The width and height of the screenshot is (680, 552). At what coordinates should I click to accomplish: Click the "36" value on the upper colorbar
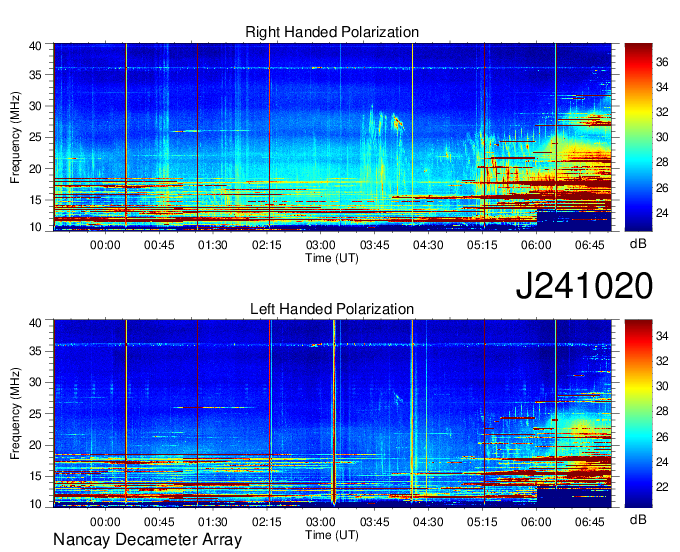tap(662, 62)
